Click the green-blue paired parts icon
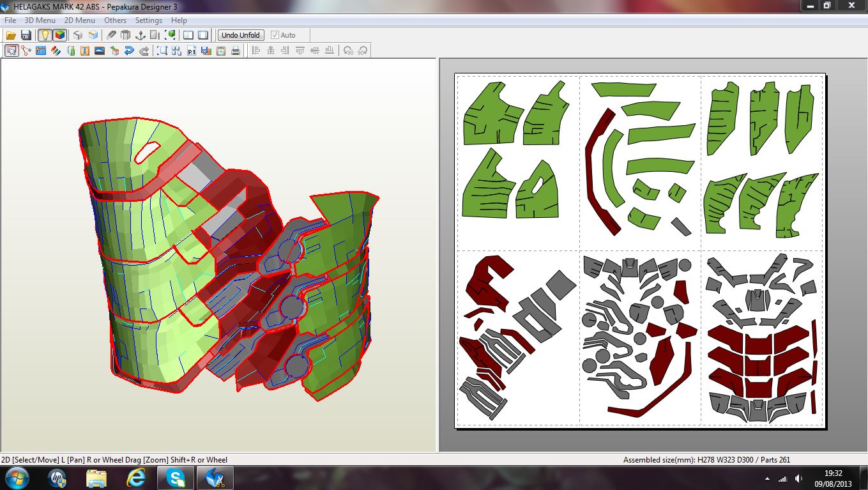Viewport: 868px width, 490px height. coord(70,50)
